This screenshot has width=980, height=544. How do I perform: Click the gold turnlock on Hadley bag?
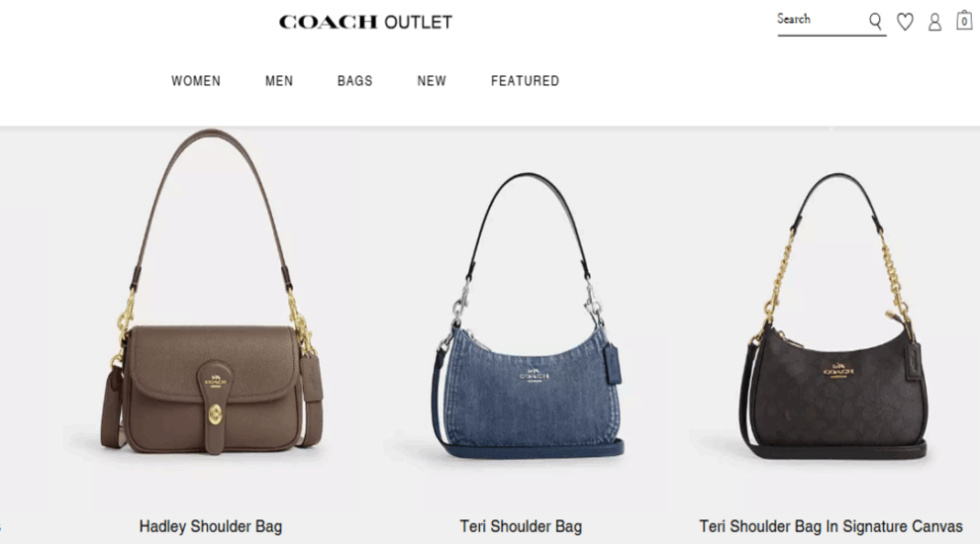[215, 413]
